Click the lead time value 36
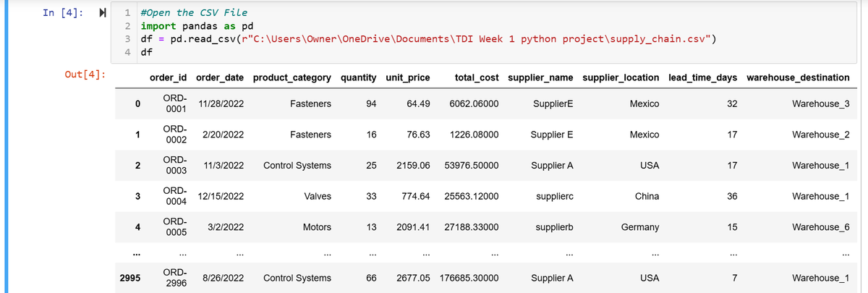This screenshot has width=868, height=293. (x=732, y=196)
